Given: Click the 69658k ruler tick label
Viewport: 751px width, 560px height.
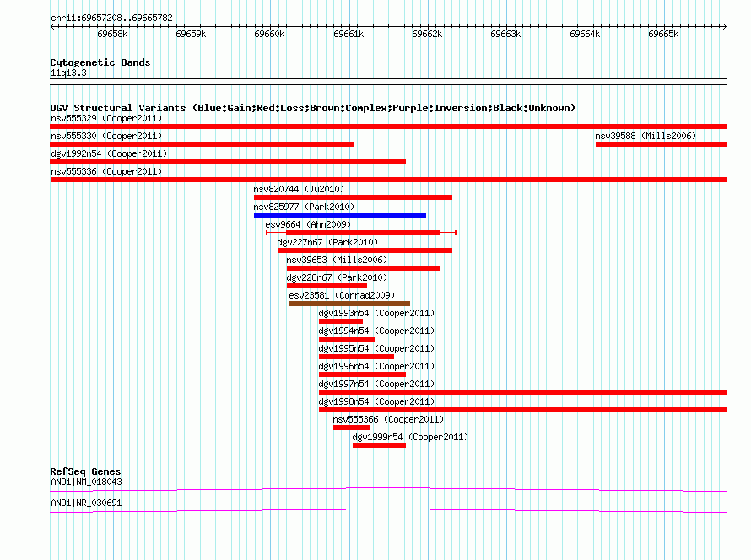Looking at the screenshot, I should click(x=112, y=34).
